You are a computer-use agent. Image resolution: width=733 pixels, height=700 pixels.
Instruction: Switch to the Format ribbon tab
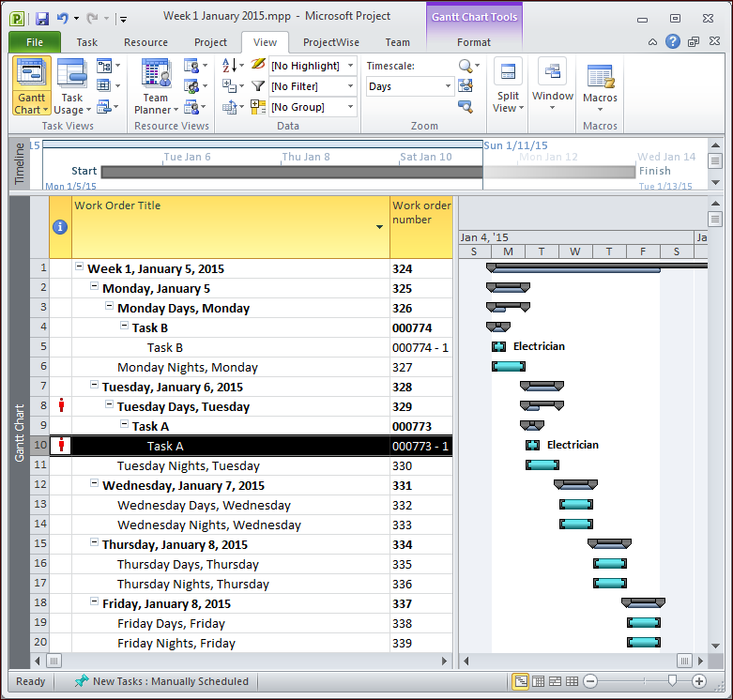474,42
